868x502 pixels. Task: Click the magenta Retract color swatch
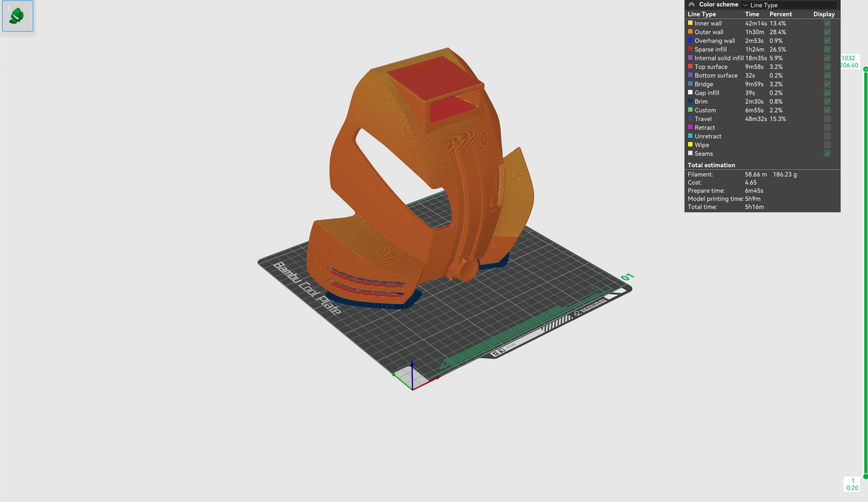coord(690,128)
